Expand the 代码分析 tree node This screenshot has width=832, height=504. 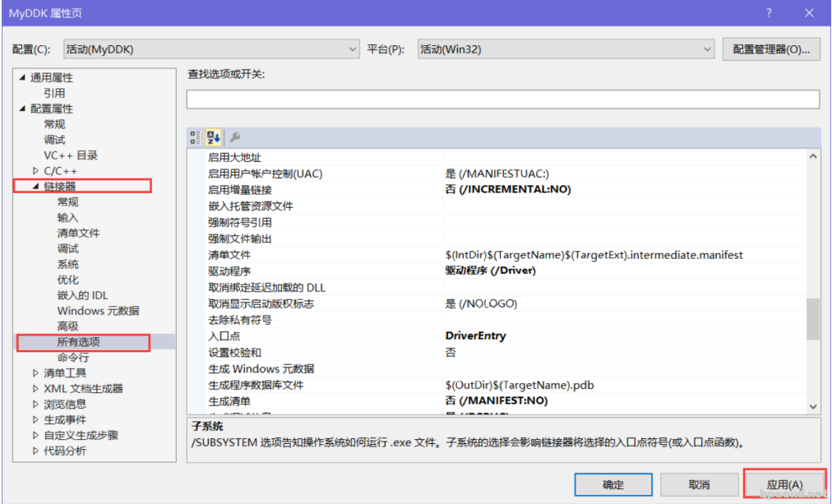tap(35, 451)
